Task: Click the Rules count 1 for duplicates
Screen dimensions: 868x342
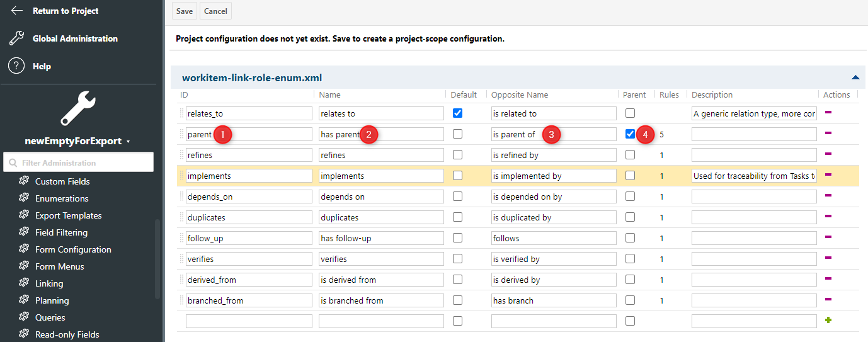Action: (661, 217)
